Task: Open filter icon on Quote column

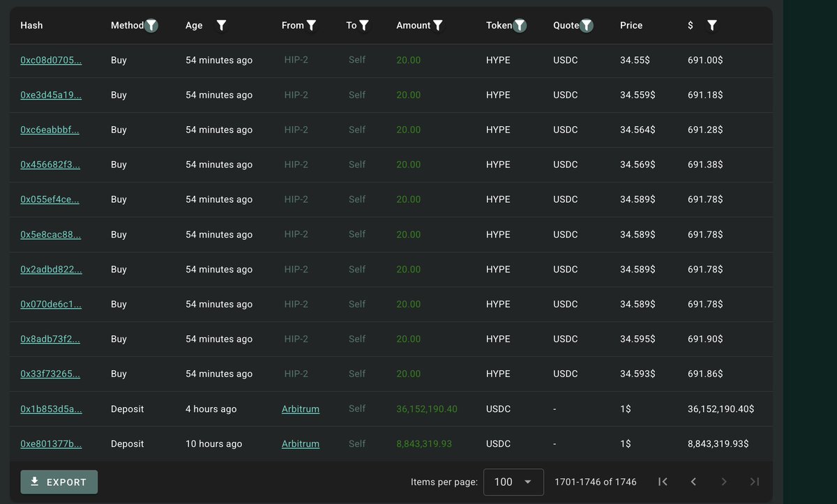Action: [x=587, y=25]
